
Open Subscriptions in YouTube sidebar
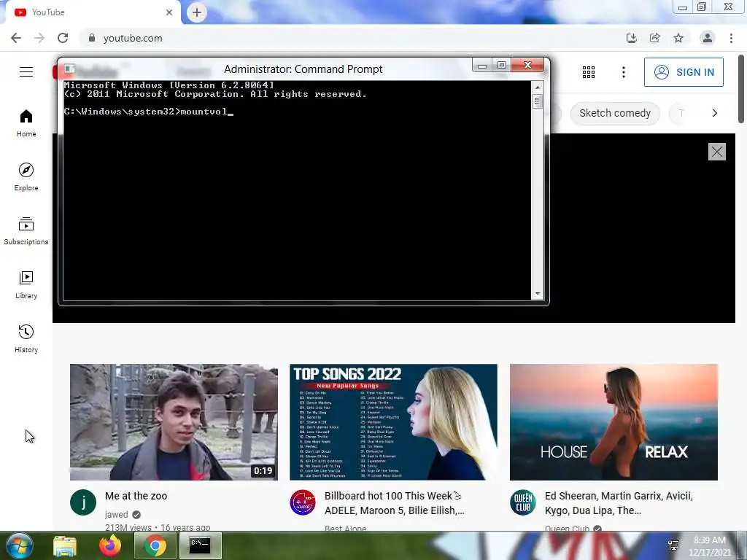[x=26, y=231]
